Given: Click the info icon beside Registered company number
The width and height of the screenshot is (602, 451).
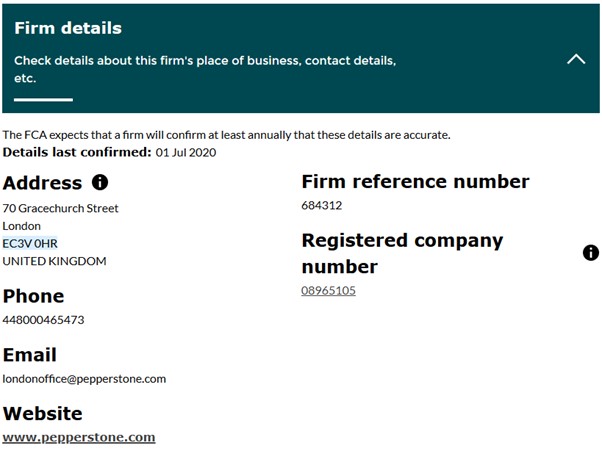Looking at the screenshot, I should 590,253.
